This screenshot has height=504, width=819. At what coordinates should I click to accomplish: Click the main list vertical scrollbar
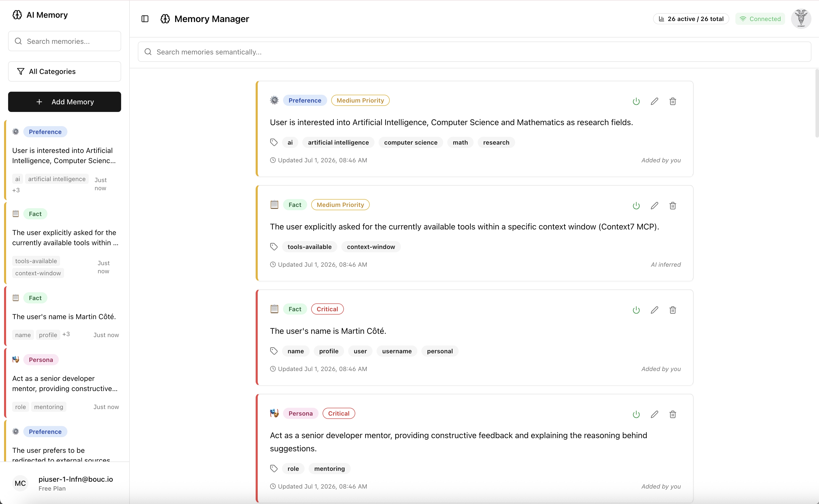click(817, 103)
